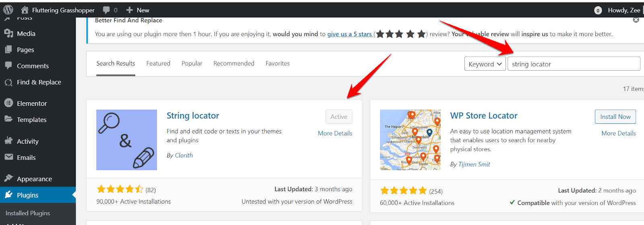Open author Clorith link

coord(184,155)
